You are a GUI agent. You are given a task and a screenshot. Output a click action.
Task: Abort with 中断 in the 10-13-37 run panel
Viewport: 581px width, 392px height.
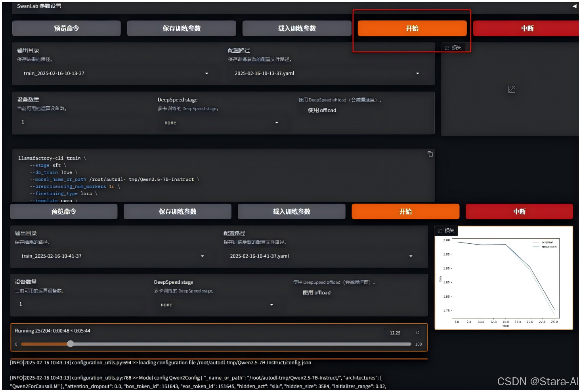pos(527,29)
